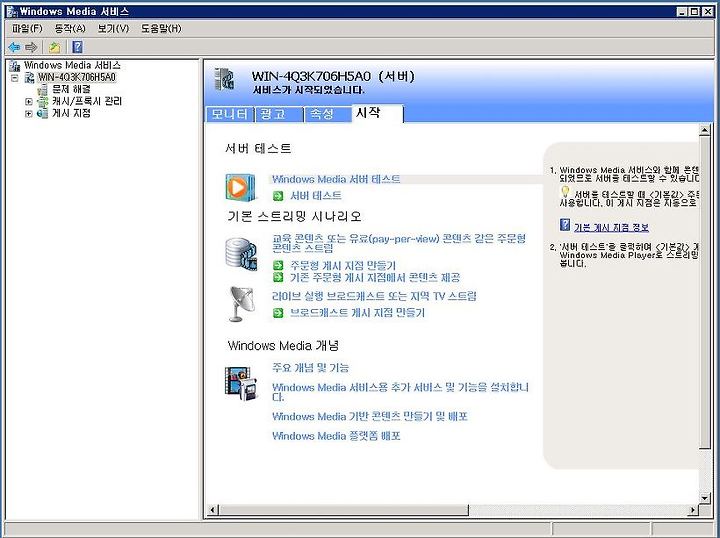Image resolution: width=720 pixels, height=538 pixels.
Task: Expand the 캐시/프록시 관리 node
Action: coord(28,101)
